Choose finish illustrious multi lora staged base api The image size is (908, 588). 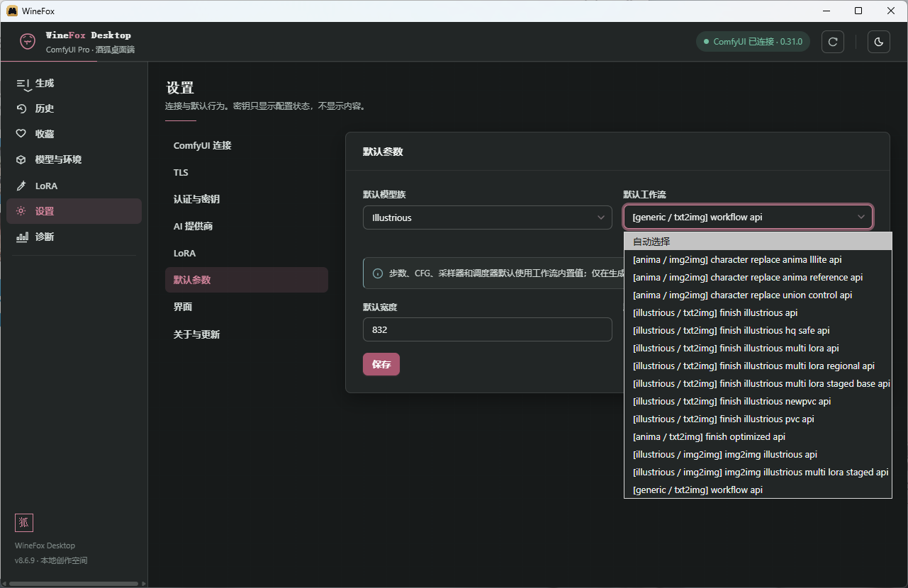pos(758,383)
